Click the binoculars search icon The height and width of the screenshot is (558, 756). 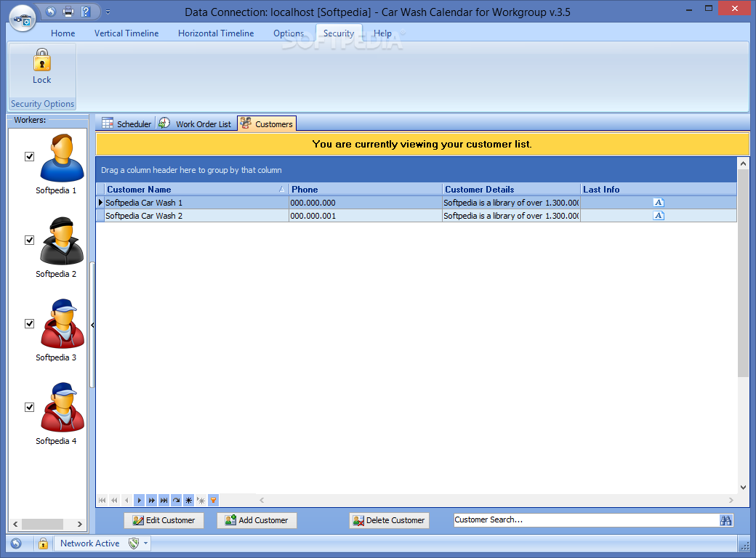click(x=725, y=520)
